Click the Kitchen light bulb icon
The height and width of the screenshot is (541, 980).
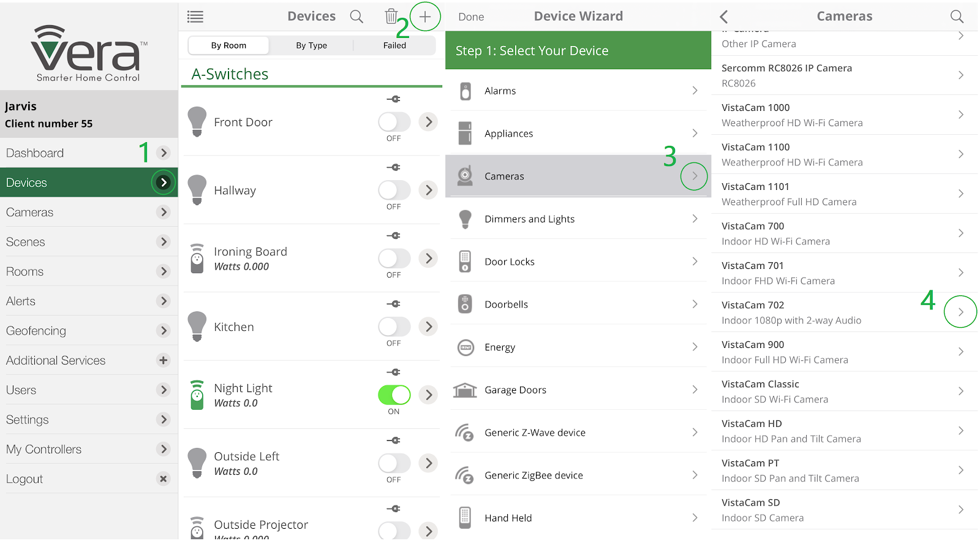[197, 327]
